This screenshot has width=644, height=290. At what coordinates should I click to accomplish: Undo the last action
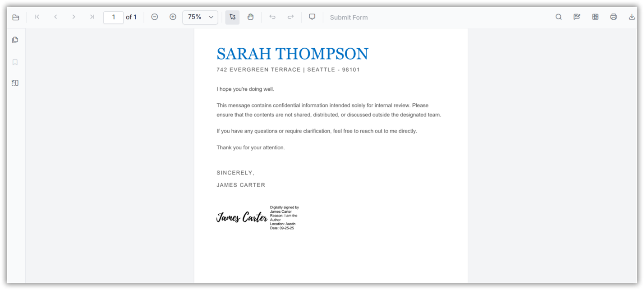(x=272, y=17)
